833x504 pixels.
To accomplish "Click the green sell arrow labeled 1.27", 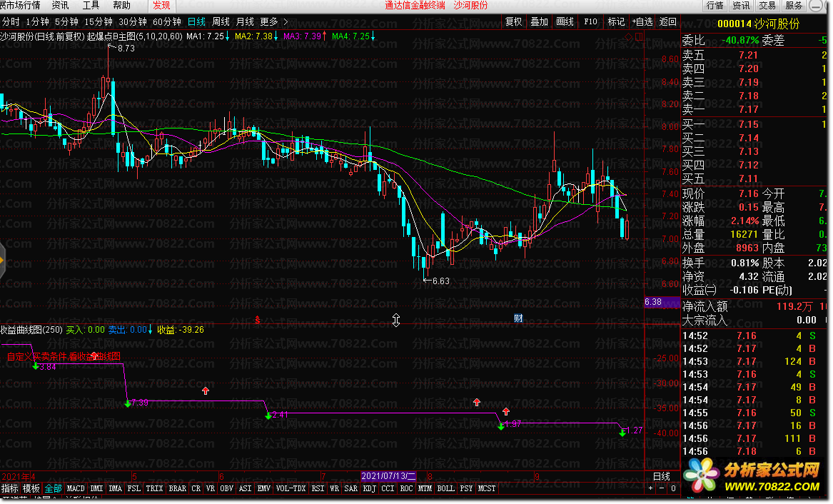I will 622,433.
